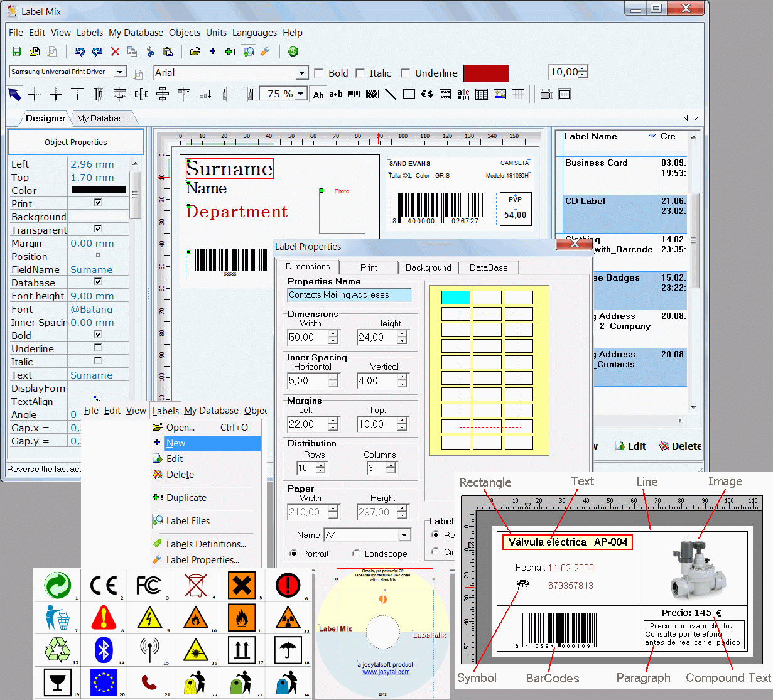Select the diagonal line drawing tool

[x=391, y=94]
